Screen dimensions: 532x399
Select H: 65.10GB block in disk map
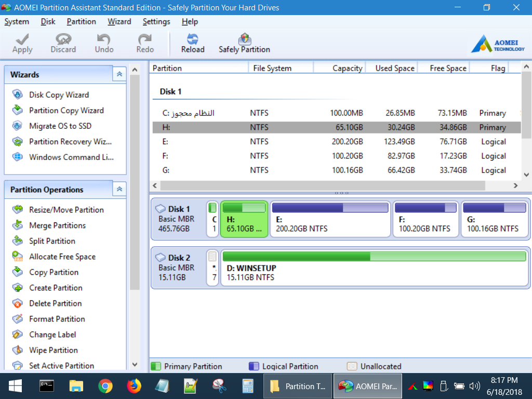(244, 219)
